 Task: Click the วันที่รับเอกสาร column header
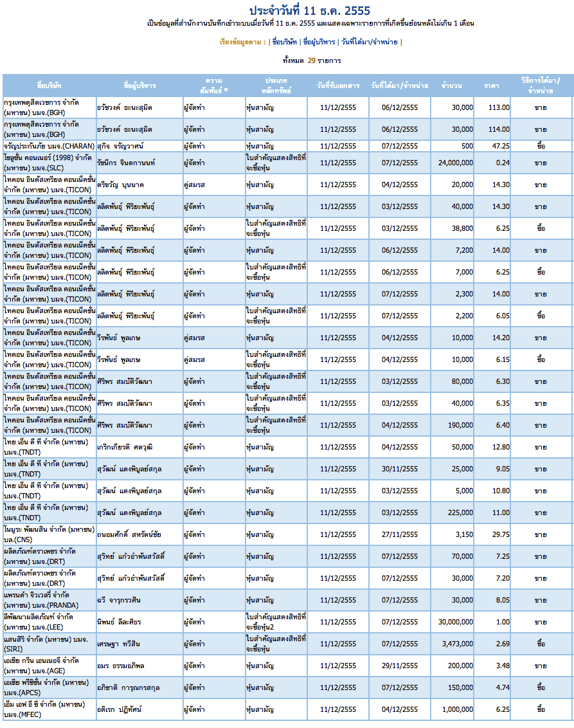338,86
